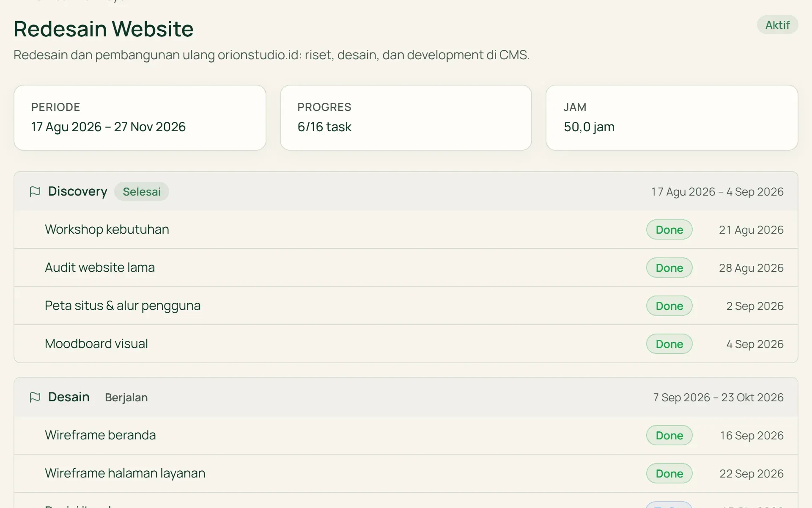Click the Selesai badge next to Discovery
Image resolution: width=812 pixels, height=508 pixels.
coord(142,191)
